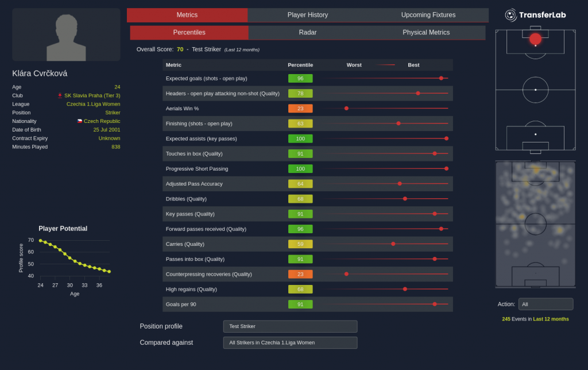This screenshot has height=370, width=588.
Task: Switch to the Player History tab
Action: [x=308, y=15]
